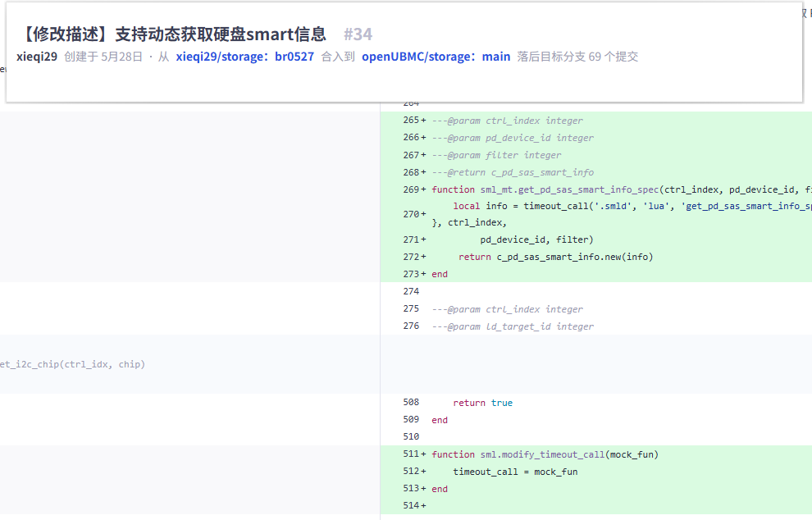Click comment ---@param ctrl_index integer on line 265
812x520 pixels.
pyautogui.click(x=507, y=121)
